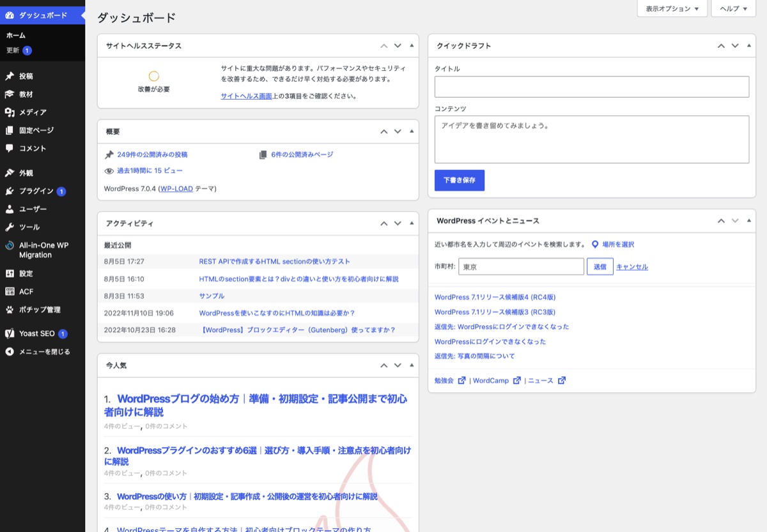Collapse the WordPress イベントとニュース panel
767x532 pixels.
[748, 221]
